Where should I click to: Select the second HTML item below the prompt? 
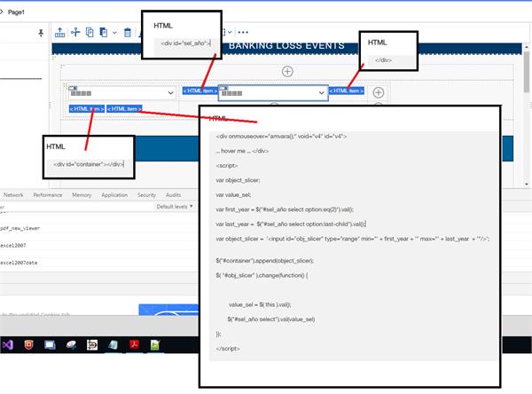(124, 108)
